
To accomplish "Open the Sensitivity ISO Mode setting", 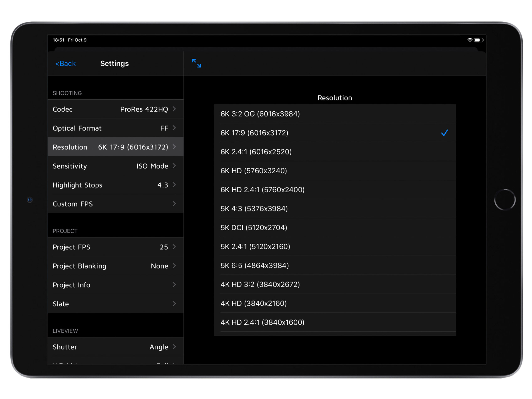I will pos(116,166).
